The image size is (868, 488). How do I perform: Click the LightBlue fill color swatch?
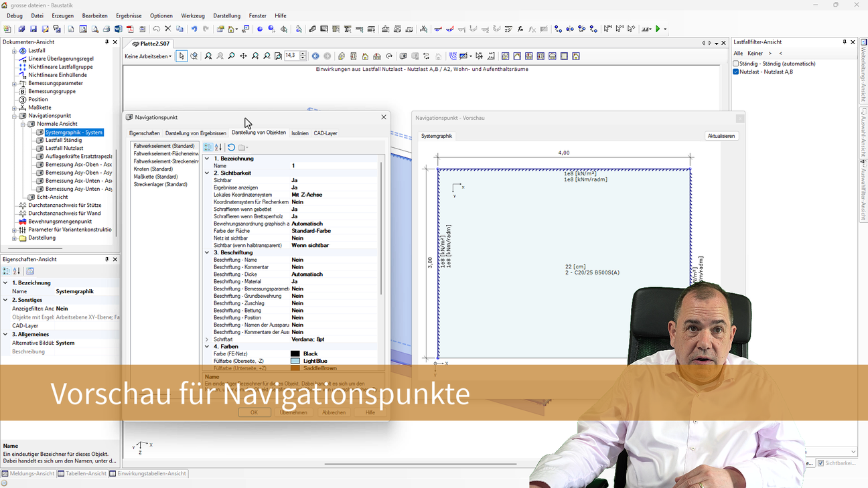pyautogui.click(x=295, y=361)
